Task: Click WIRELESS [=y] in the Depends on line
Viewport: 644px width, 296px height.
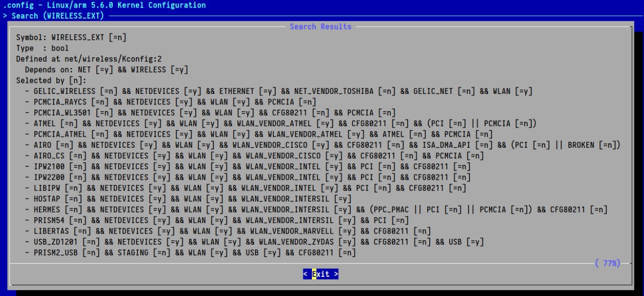Action: 159,70
